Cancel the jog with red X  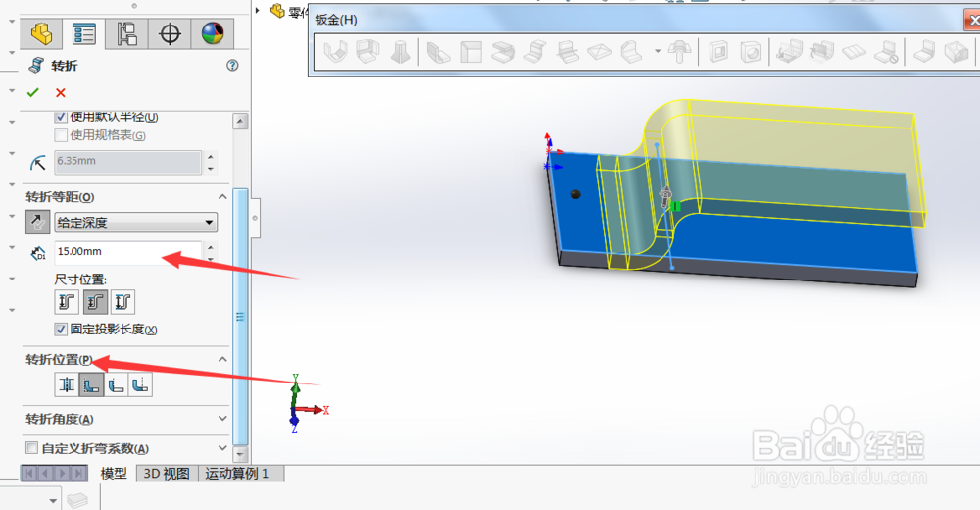(x=61, y=92)
